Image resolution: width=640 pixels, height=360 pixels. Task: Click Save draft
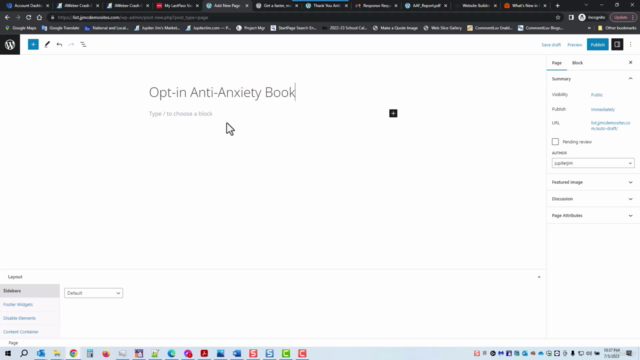[x=551, y=45]
